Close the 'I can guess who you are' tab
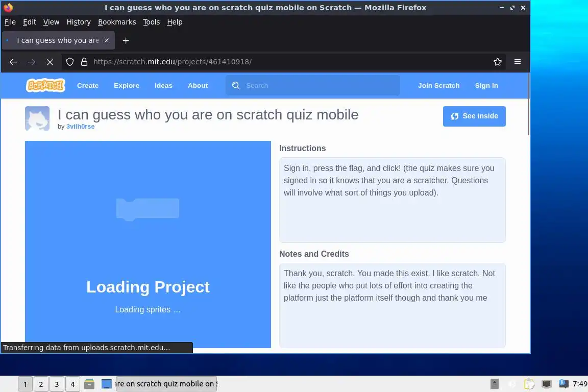Viewport: 588px width, 392px height. [x=107, y=40]
